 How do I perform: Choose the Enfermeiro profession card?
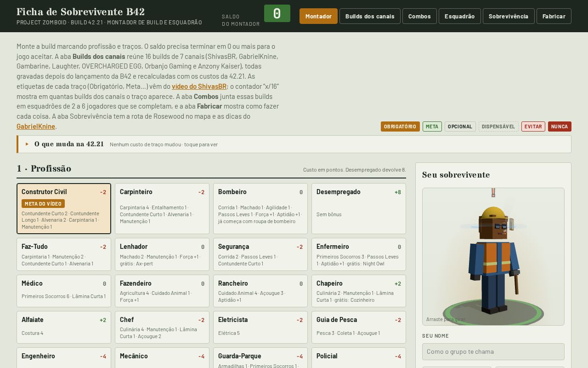coord(359,254)
